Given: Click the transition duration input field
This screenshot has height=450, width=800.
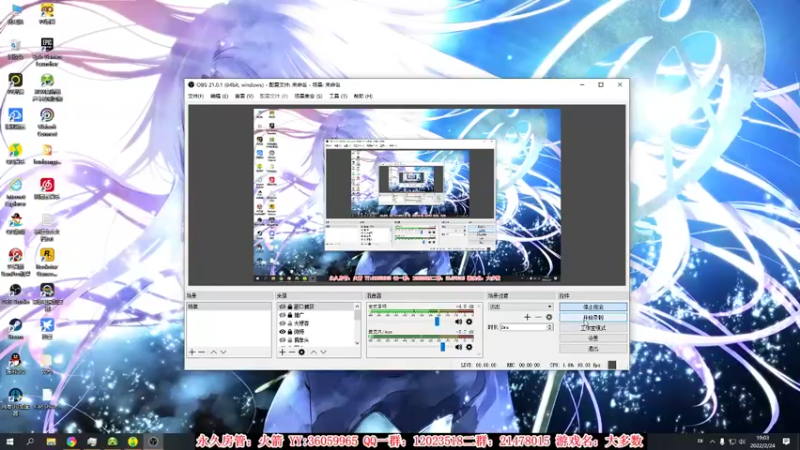Looking at the screenshot, I should tap(523, 327).
